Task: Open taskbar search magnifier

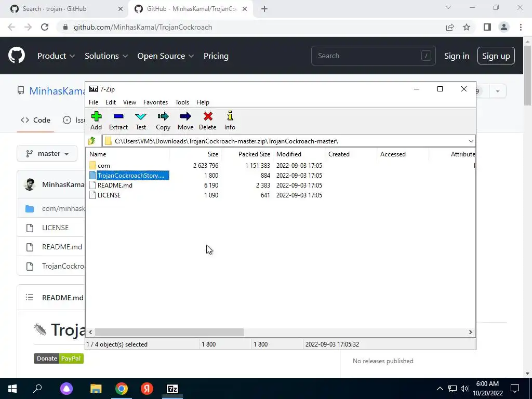Action: point(37,389)
